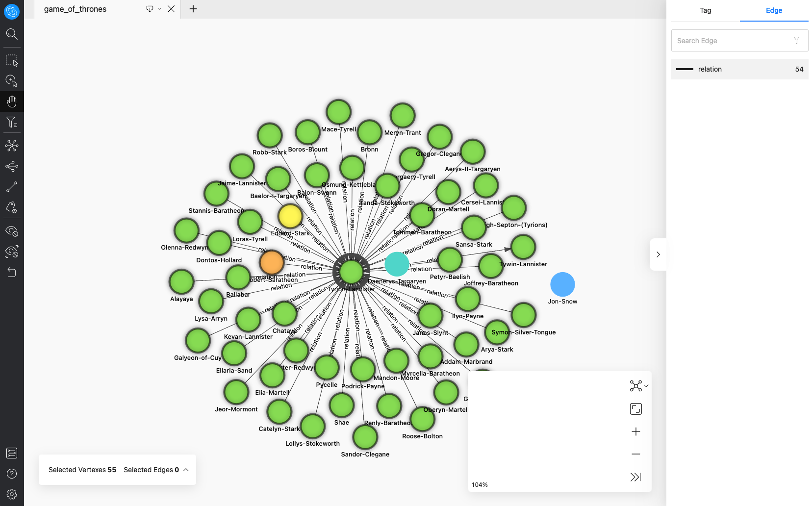Click the expand neighbors icon
812x506 pixels.
pos(12,166)
